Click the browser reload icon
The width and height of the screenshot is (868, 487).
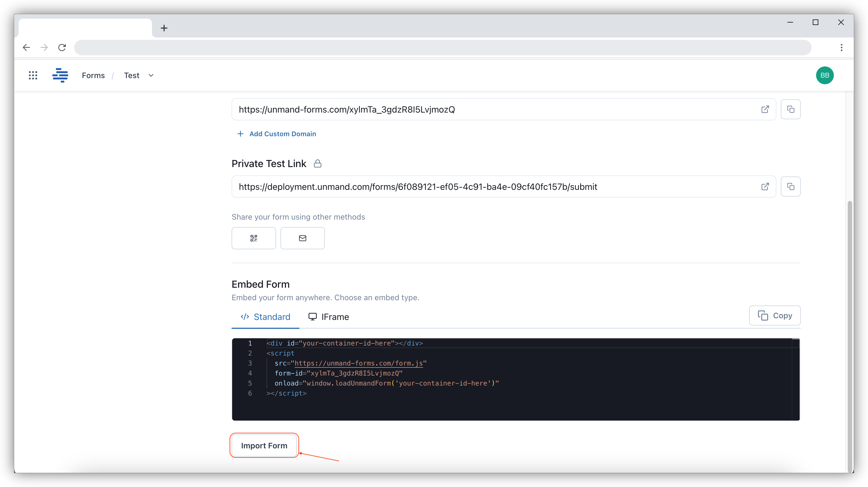click(62, 48)
